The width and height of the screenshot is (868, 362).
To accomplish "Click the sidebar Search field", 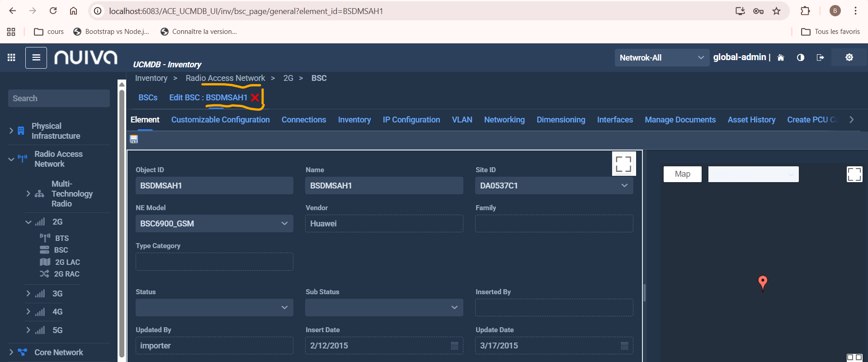I will click(59, 99).
